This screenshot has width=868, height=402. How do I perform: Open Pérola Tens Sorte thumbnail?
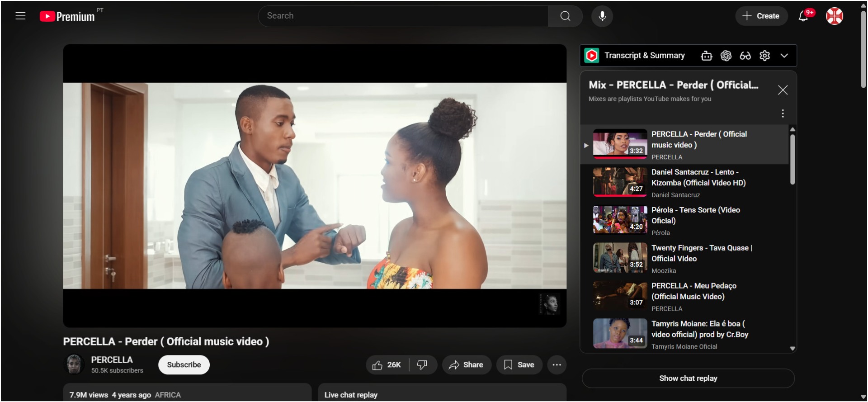(620, 220)
